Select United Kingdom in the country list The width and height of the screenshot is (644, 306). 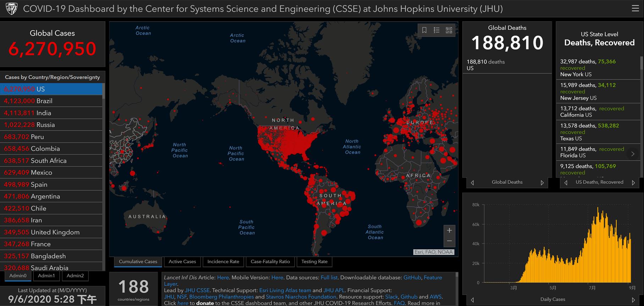click(51, 232)
